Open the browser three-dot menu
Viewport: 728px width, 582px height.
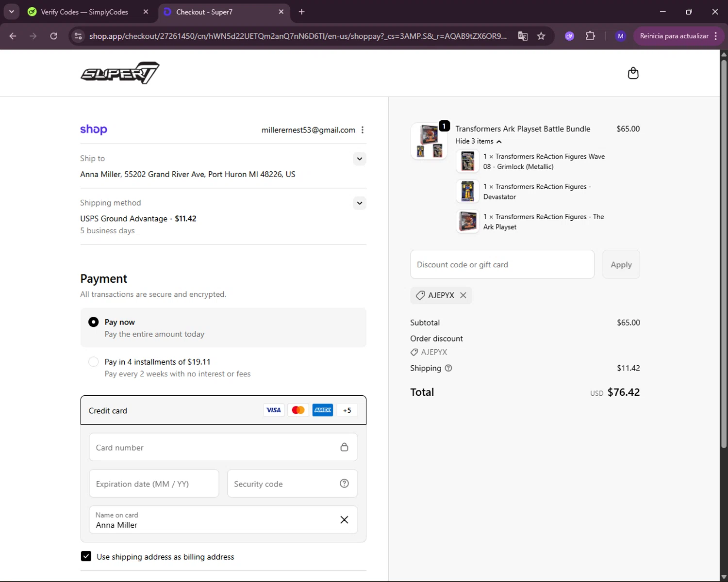coord(715,36)
